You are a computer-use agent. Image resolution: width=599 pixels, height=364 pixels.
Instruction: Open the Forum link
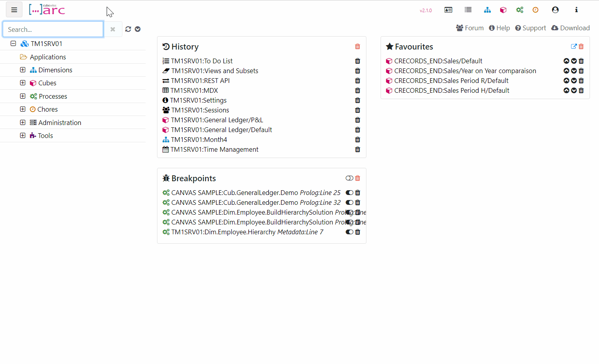(x=470, y=28)
